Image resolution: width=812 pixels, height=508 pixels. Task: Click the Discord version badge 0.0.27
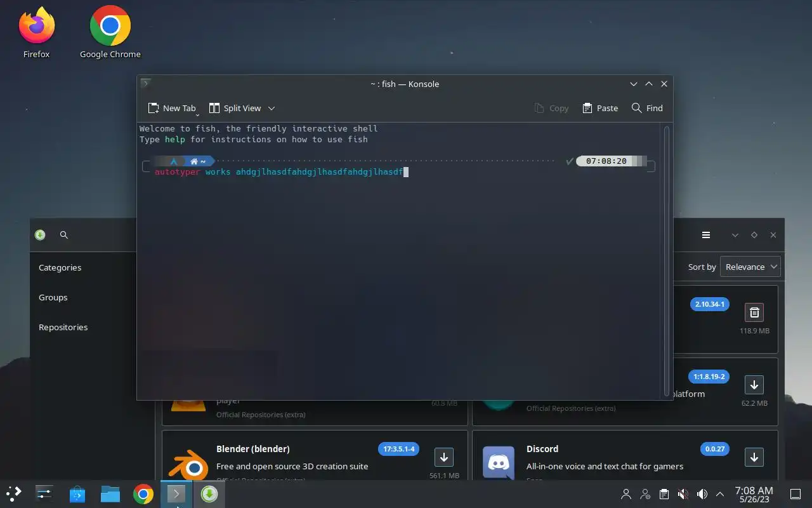point(715,449)
